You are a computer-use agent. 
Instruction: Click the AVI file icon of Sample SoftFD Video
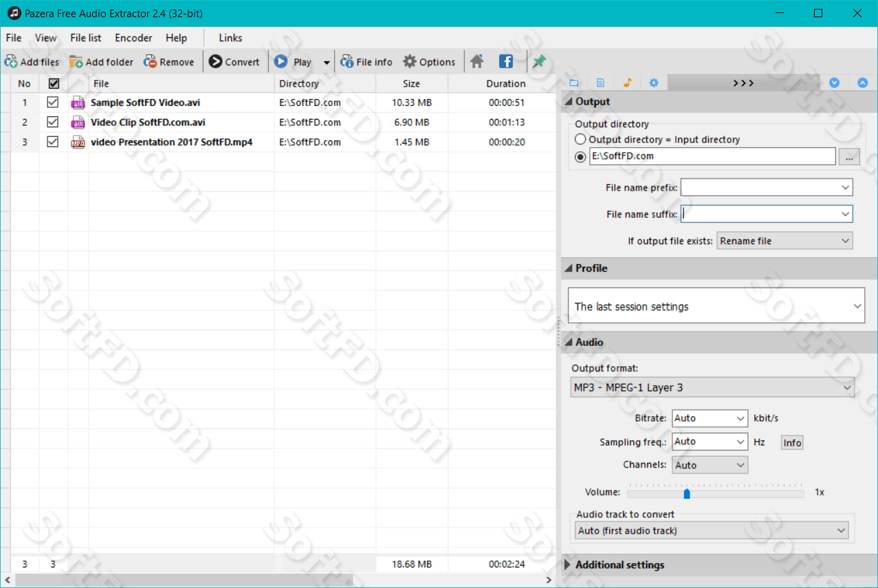[x=78, y=103]
